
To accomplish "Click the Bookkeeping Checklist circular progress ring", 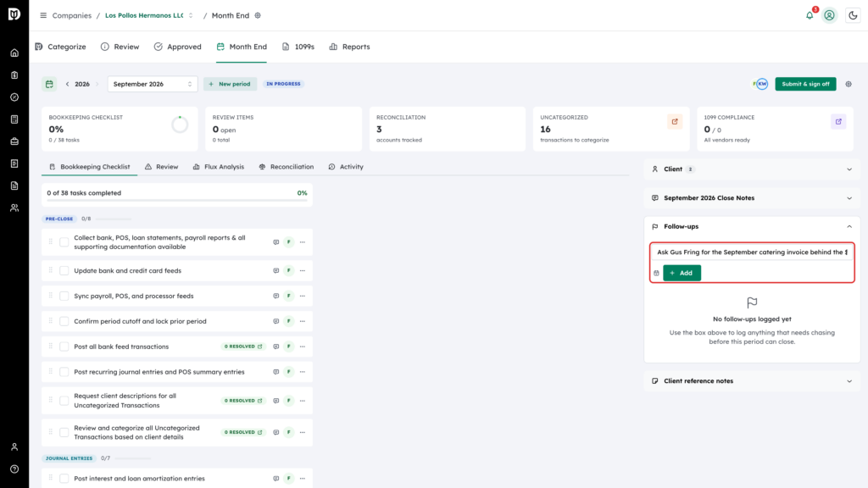I will coord(180,125).
